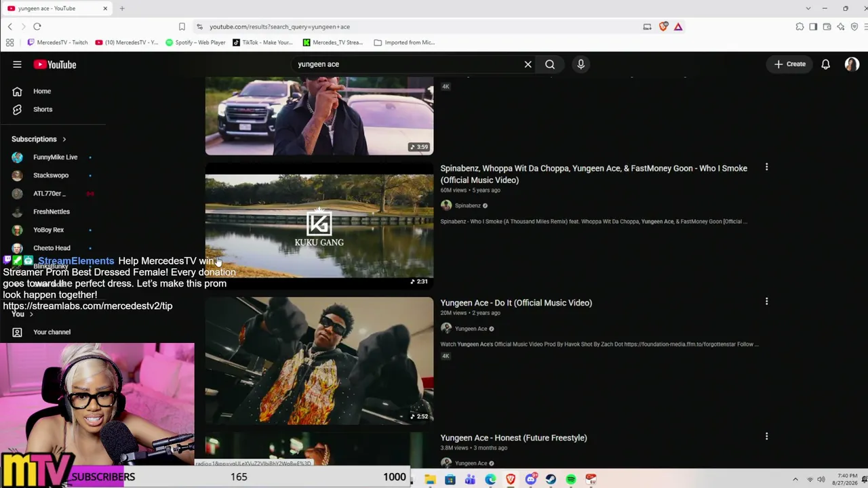Open more options for Do It video
This screenshot has width=868, height=488.
[766, 302]
